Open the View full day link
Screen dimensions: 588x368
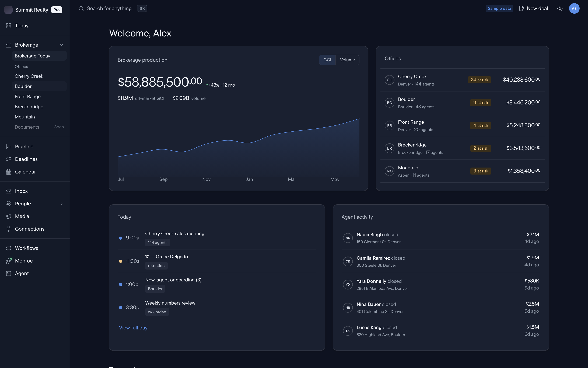coord(133,328)
